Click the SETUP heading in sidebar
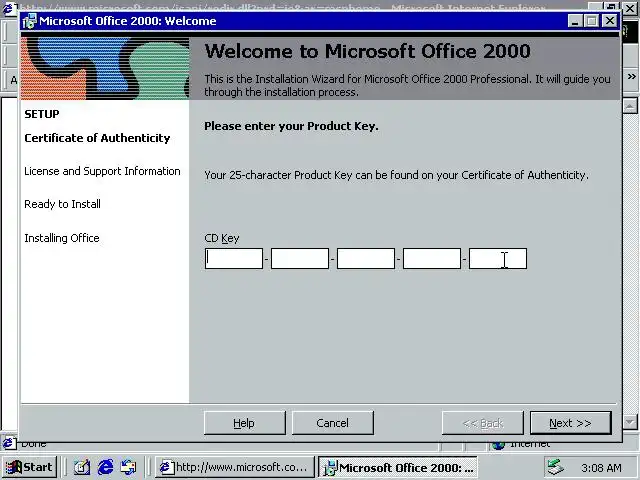The width and height of the screenshot is (640, 480). click(x=42, y=114)
